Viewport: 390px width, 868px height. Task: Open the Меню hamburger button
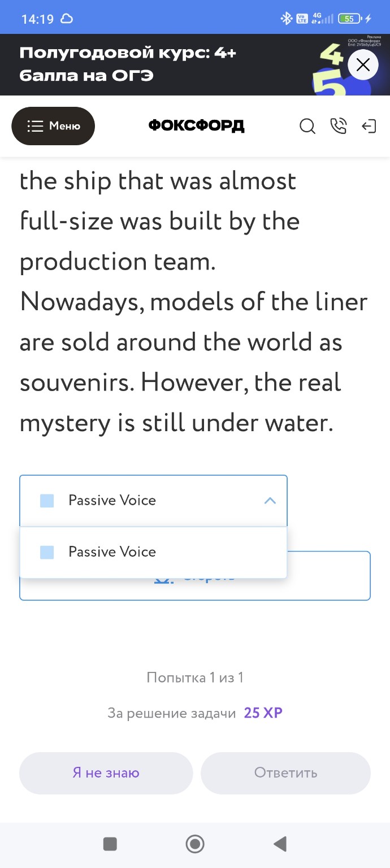pyautogui.click(x=53, y=126)
